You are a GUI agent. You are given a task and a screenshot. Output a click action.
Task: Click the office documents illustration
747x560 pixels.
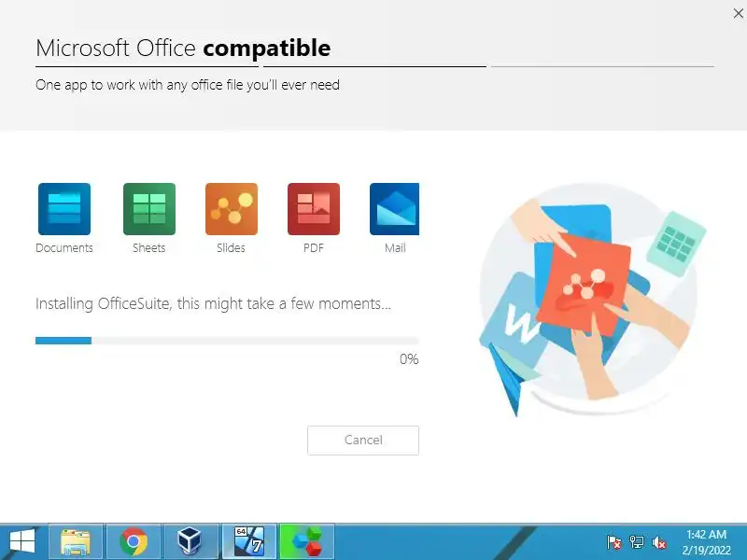[x=592, y=300]
